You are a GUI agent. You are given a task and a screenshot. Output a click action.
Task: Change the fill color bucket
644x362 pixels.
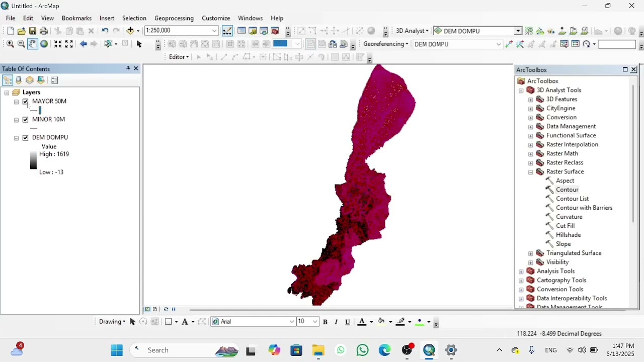[381, 322]
